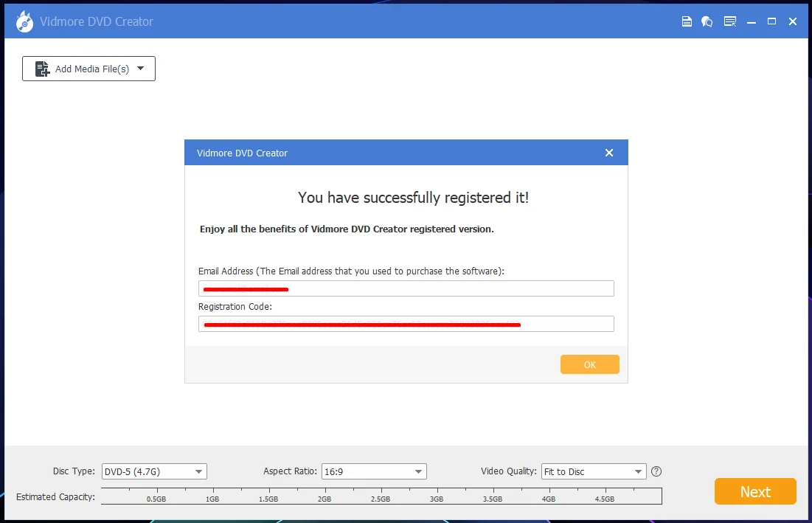Expand the Add Media File(s) dropdown arrow

coord(140,69)
